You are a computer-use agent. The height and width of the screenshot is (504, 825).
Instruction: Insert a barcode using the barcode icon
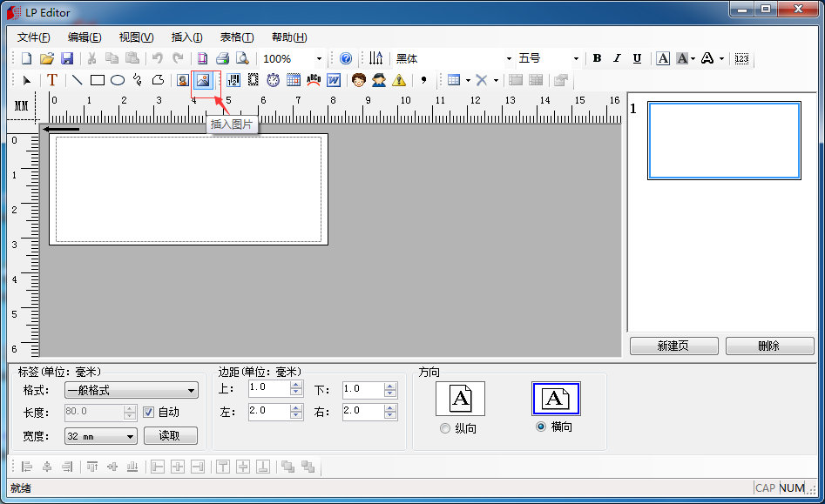point(233,80)
